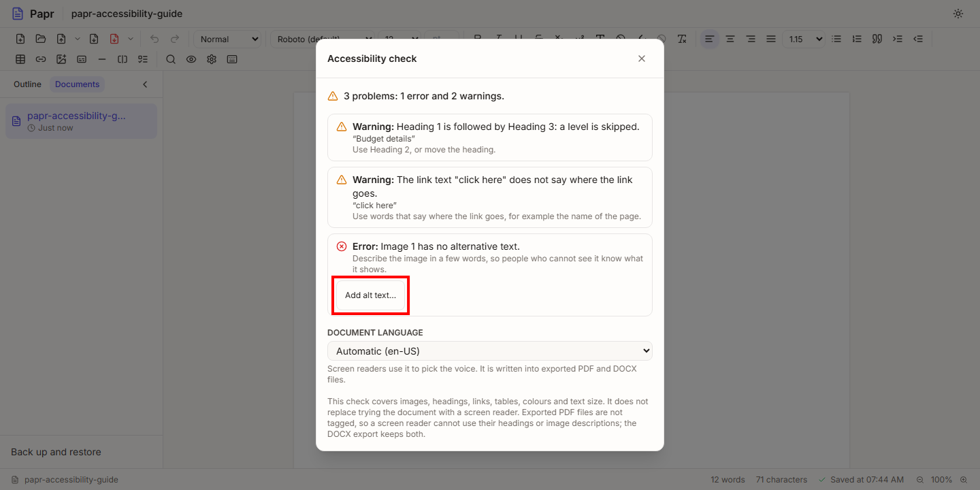Switch to the Outline tab
Image resolution: width=980 pixels, height=490 pixels.
tap(27, 84)
